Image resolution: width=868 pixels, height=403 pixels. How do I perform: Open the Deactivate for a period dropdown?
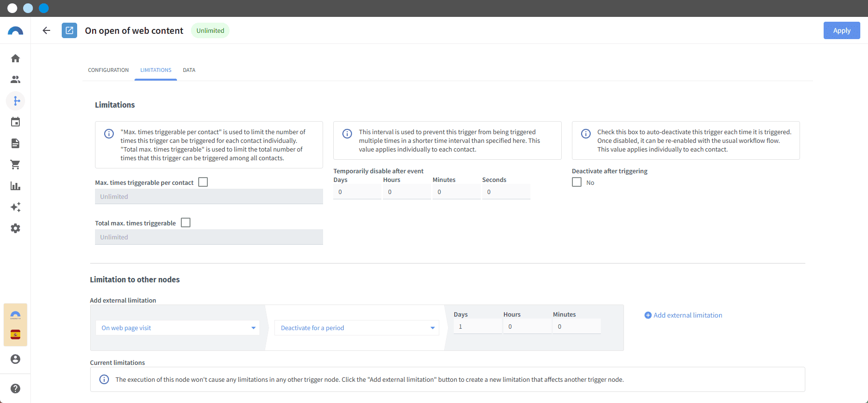click(x=357, y=328)
